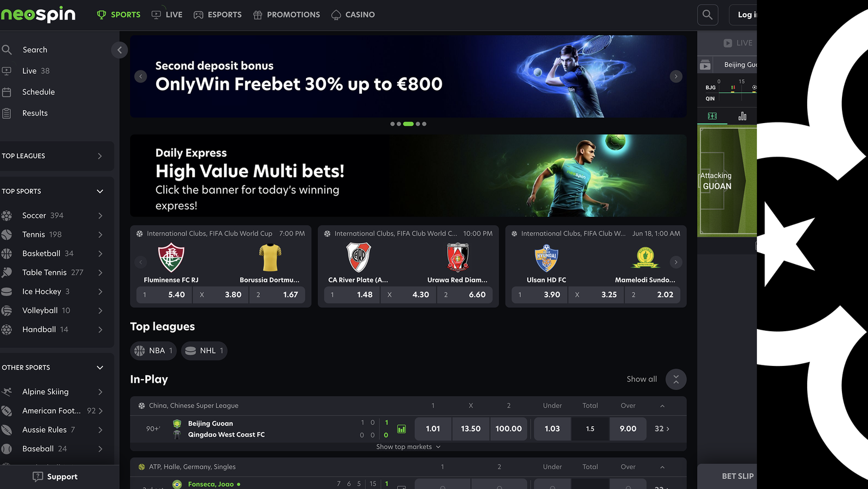Open the Support button
This screenshot has height=489, width=868.
(x=55, y=477)
